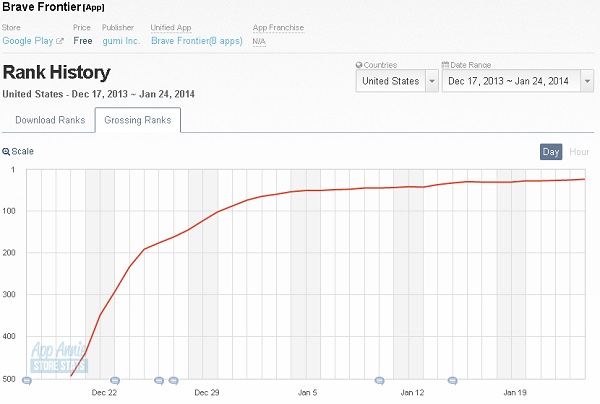This screenshot has width=600, height=404.
Task: Click the globe icon beside Countries
Action: [x=359, y=65]
